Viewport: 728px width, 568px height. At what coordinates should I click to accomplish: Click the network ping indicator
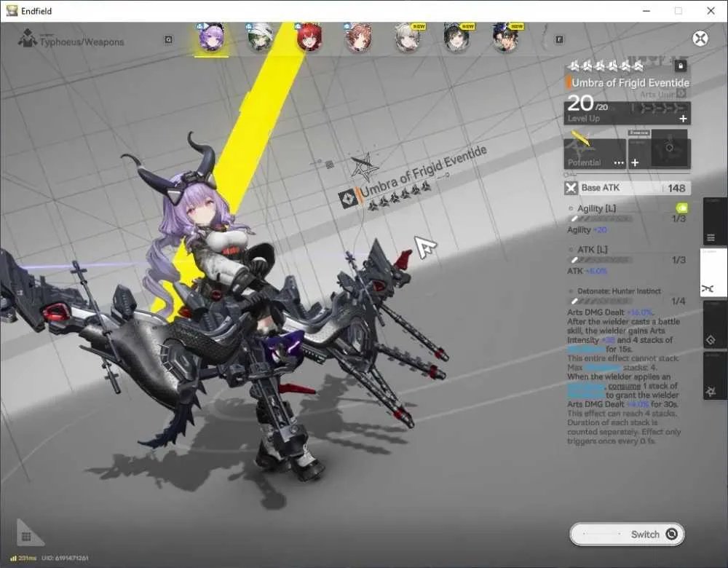coord(23,558)
